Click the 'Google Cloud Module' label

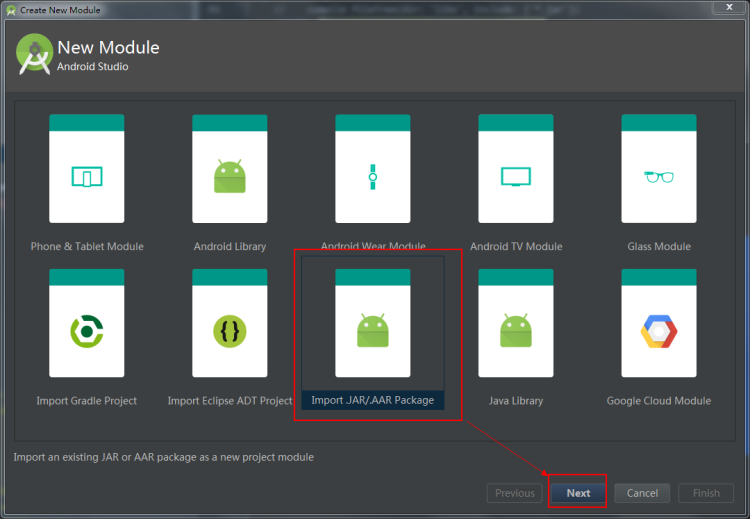[x=659, y=401]
